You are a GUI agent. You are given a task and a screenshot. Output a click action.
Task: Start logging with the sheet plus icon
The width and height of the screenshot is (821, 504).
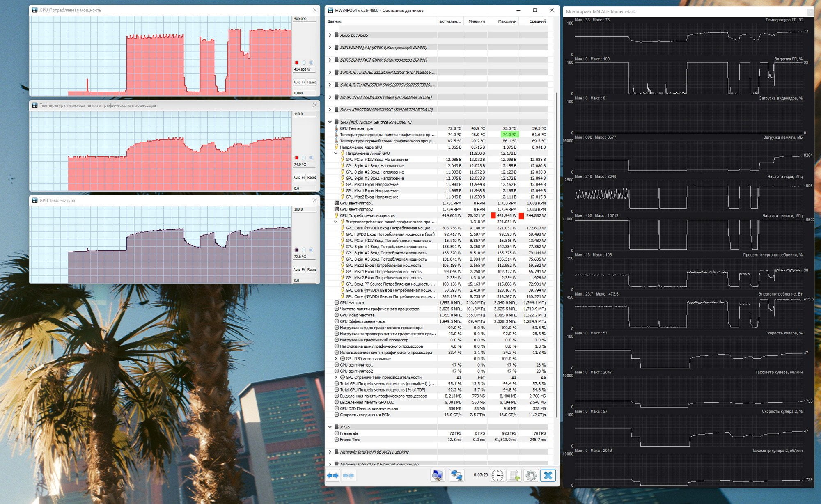pos(514,475)
